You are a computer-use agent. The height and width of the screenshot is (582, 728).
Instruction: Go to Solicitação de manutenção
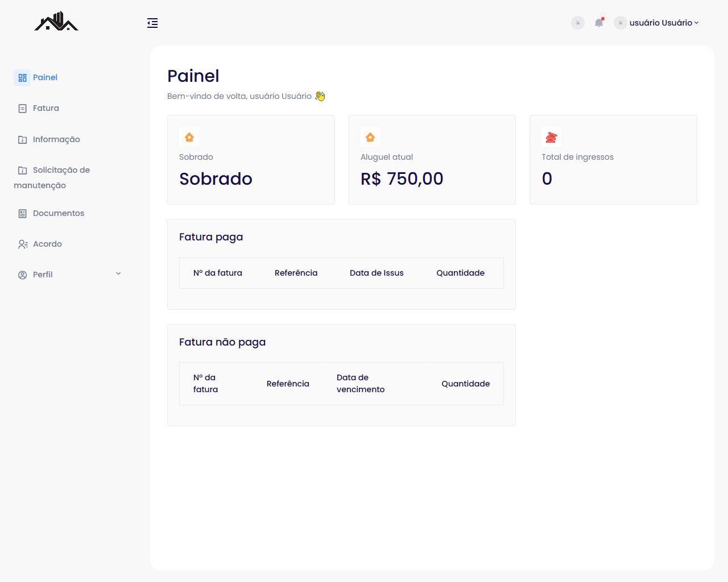[61, 170]
